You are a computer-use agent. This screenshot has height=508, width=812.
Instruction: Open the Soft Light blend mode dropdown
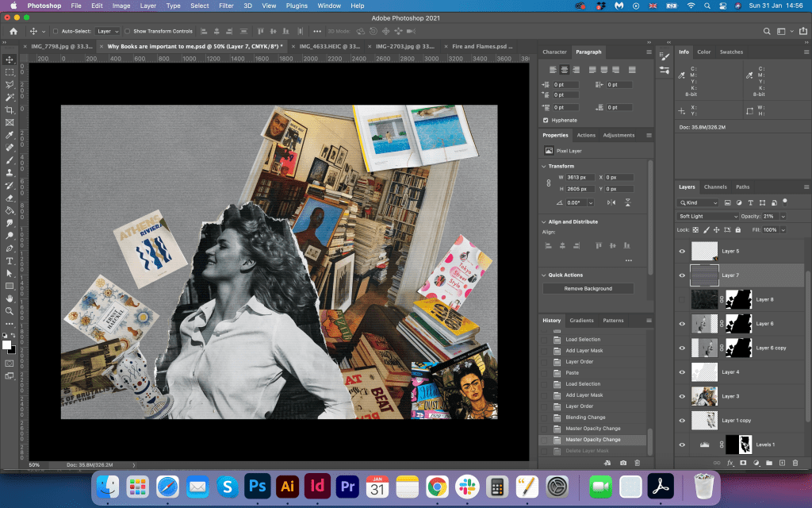[x=707, y=216]
